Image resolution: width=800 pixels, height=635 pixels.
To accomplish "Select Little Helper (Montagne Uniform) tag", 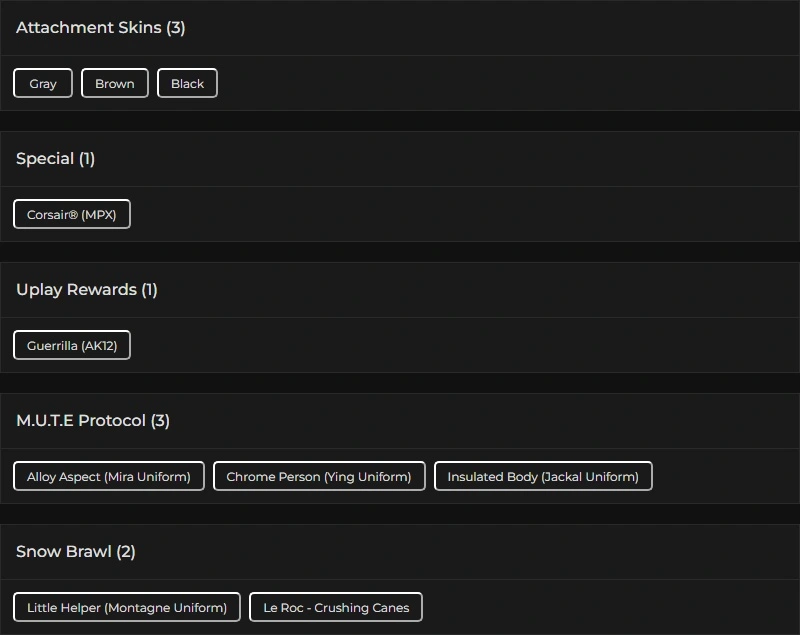I will (127, 607).
